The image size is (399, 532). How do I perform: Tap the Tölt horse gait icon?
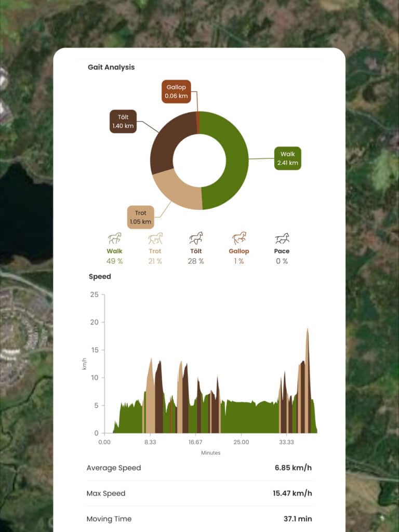click(196, 238)
